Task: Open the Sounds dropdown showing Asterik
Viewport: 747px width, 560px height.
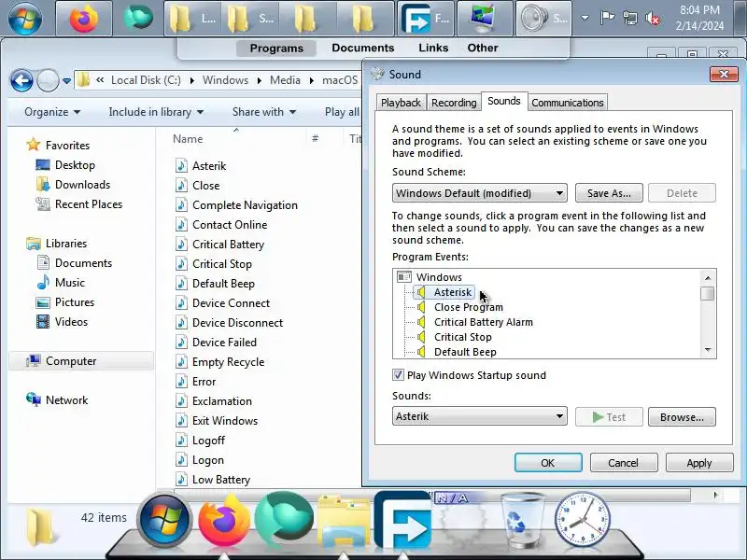Action: (x=479, y=416)
